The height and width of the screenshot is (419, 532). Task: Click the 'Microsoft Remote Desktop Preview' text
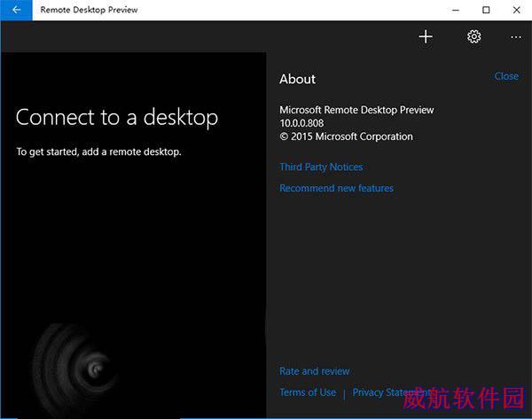coord(356,110)
